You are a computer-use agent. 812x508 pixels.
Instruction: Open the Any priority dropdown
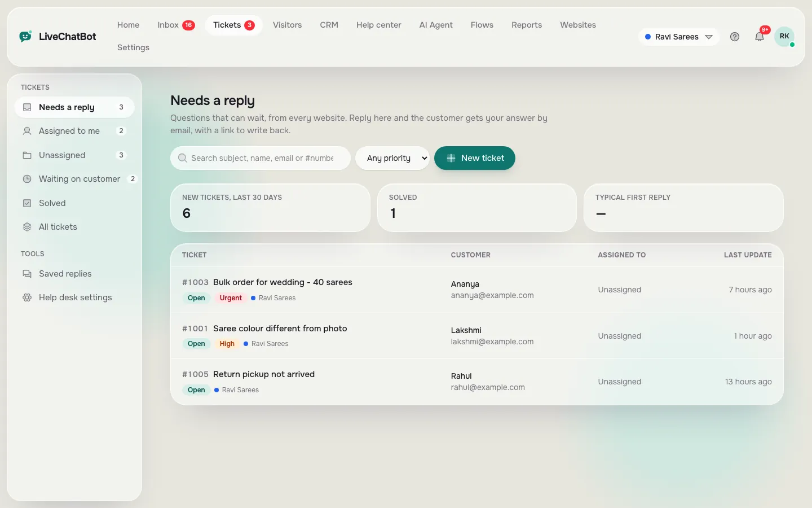click(x=392, y=158)
